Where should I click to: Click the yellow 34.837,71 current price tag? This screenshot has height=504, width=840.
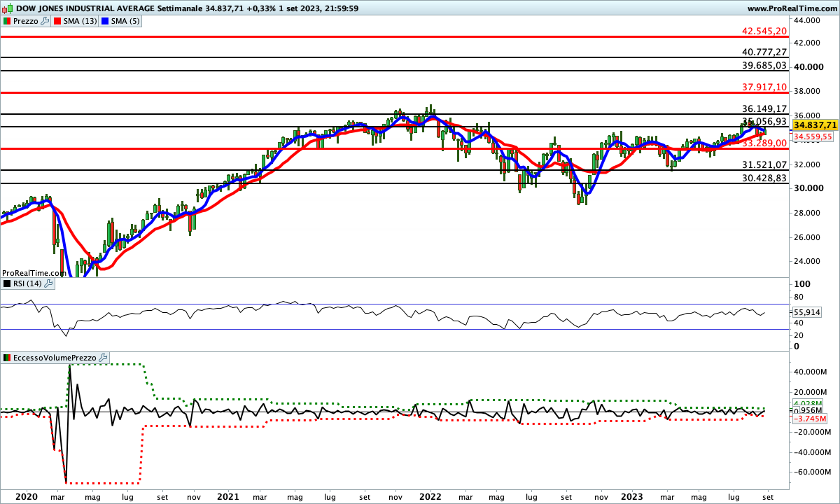(815, 124)
